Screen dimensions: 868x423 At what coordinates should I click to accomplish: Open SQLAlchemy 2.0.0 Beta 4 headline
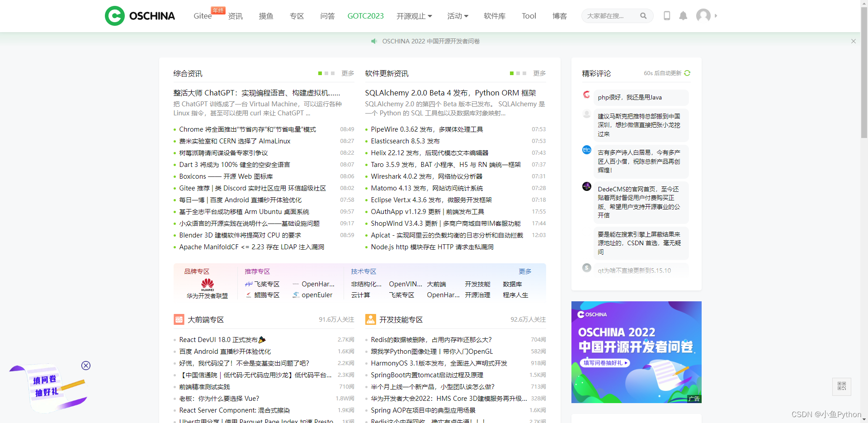(x=450, y=93)
